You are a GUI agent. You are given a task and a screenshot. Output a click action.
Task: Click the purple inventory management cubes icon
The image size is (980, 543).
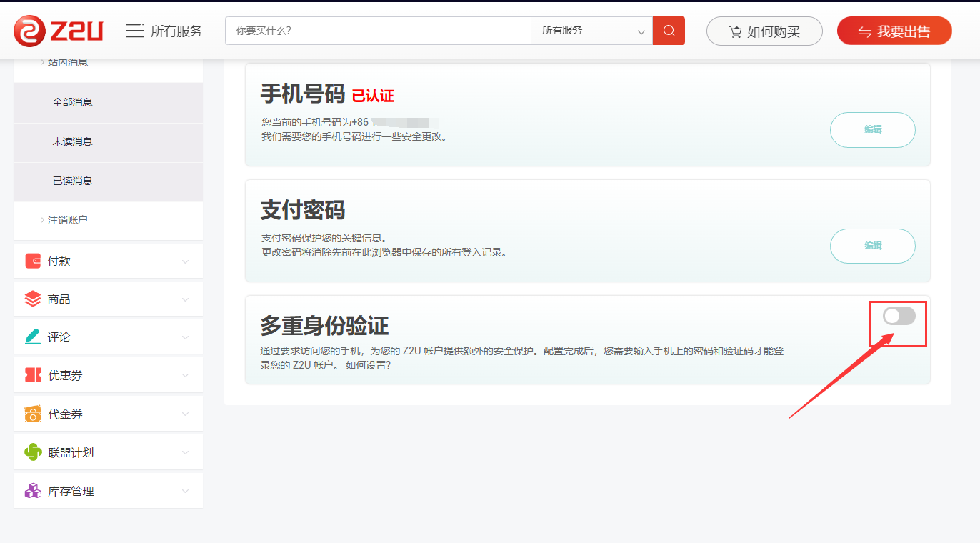click(x=33, y=491)
